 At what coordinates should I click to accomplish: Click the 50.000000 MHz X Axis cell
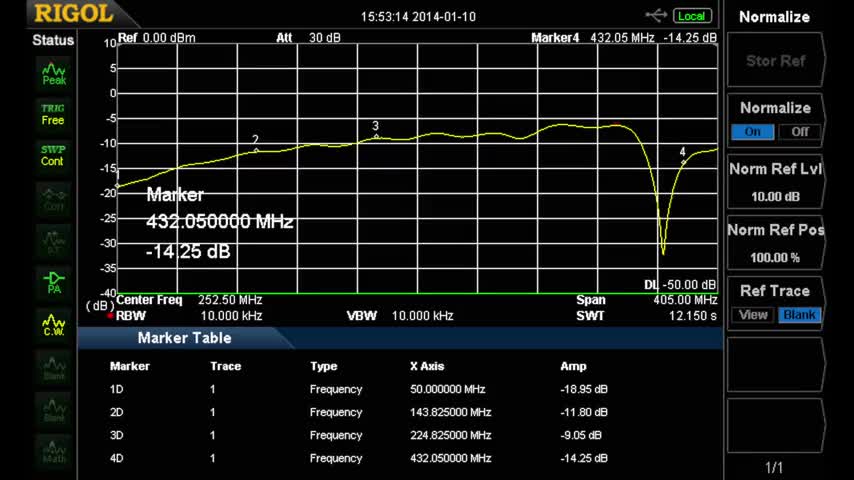[447, 390]
